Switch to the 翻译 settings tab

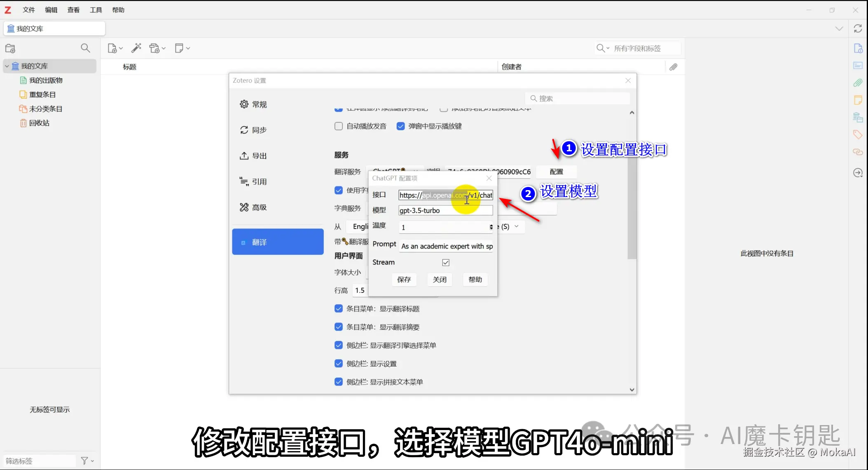point(278,242)
